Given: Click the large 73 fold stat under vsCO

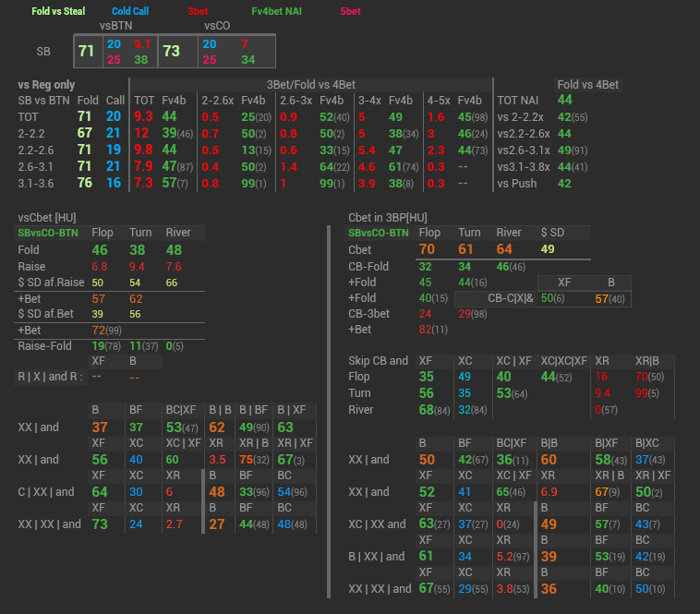Looking at the screenshot, I should [x=171, y=52].
